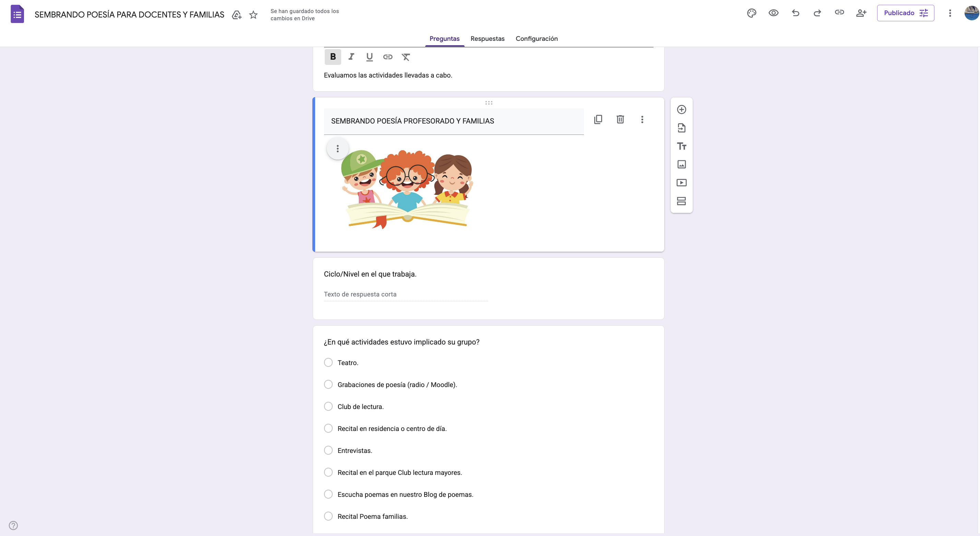Open the form's main more menu
The height and width of the screenshot is (536, 980).
point(950,13)
